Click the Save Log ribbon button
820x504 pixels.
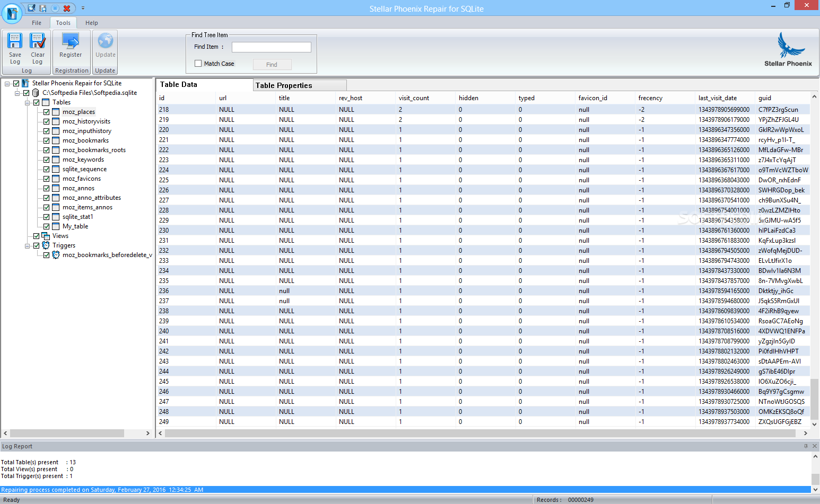coord(15,48)
